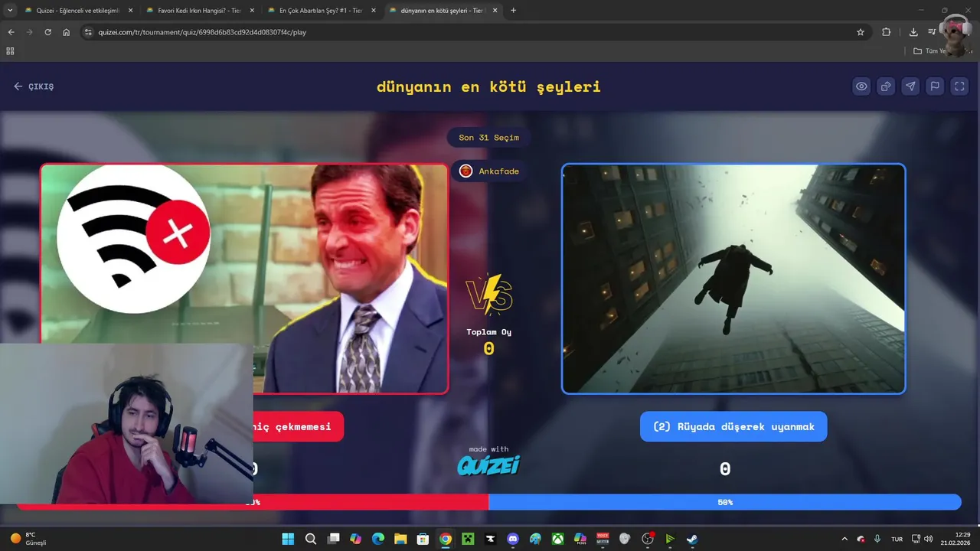Image resolution: width=980 pixels, height=551 pixels.
Task: Open site information icon in address bar
Action: [x=88, y=32]
